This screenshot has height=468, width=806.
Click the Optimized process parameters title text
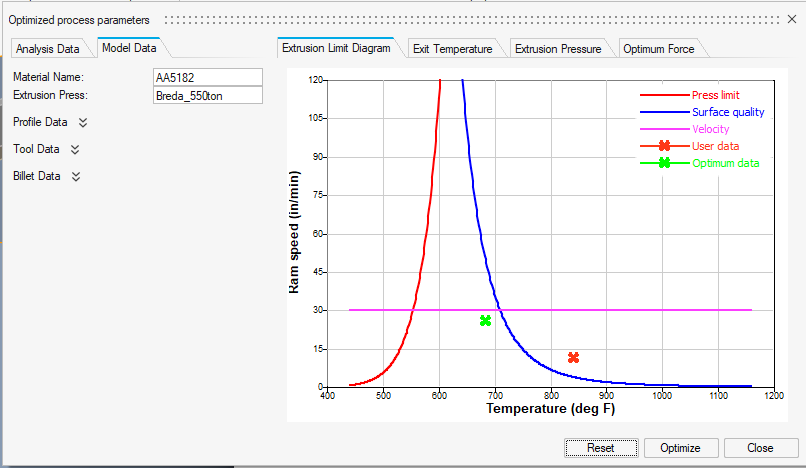pos(79,20)
